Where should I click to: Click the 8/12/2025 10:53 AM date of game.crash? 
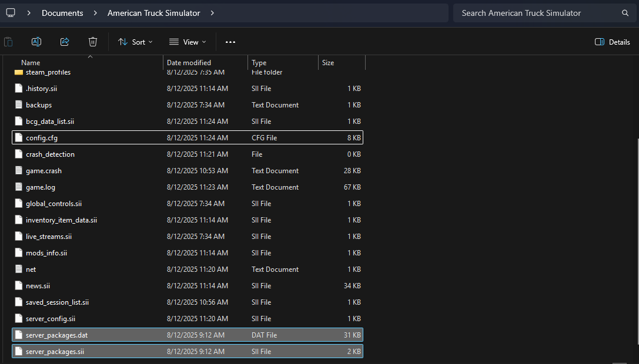click(x=198, y=171)
